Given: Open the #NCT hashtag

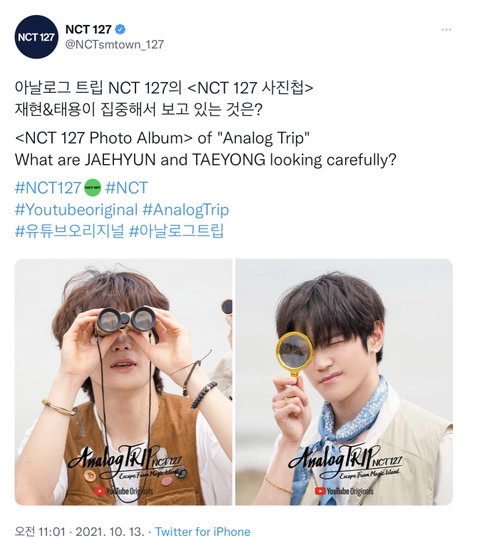Looking at the screenshot, I should pyautogui.click(x=127, y=188).
